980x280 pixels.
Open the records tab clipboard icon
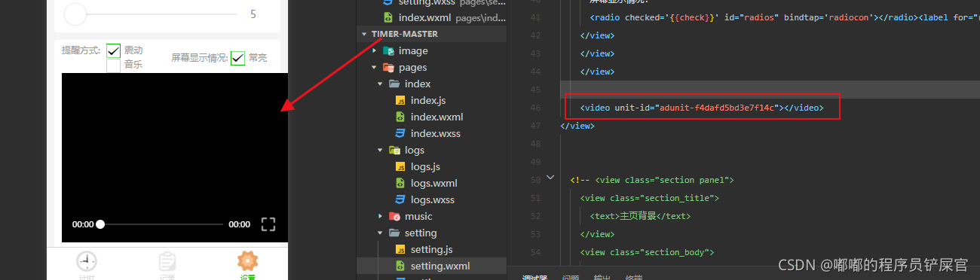point(167,261)
